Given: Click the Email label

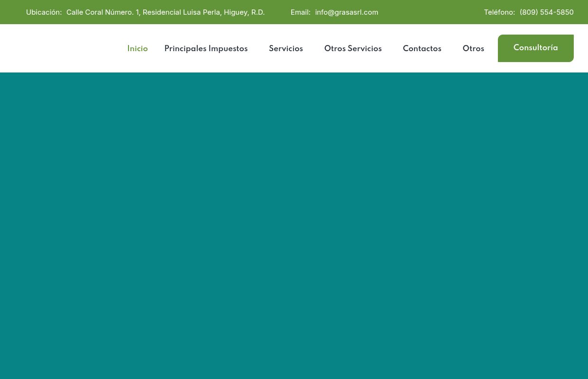Looking at the screenshot, I should [301, 12].
